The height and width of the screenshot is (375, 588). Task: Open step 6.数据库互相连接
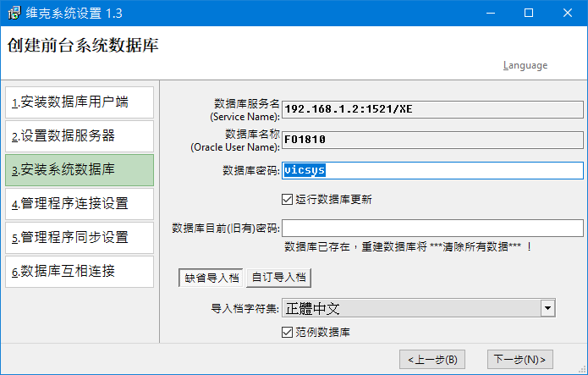coord(80,272)
